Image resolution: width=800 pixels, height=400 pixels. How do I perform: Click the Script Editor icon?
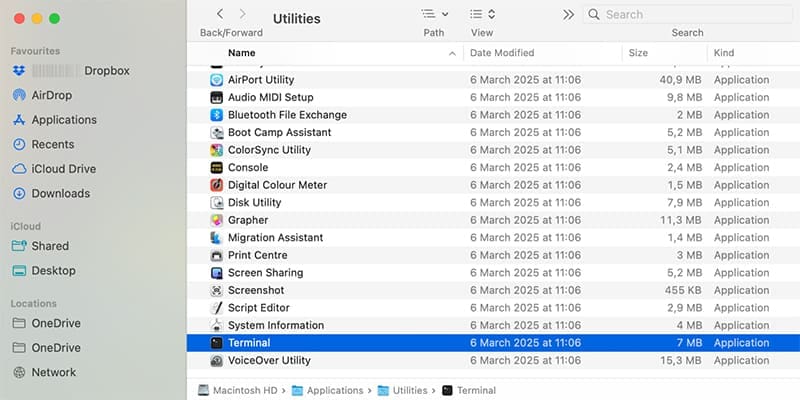tap(217, 308)
